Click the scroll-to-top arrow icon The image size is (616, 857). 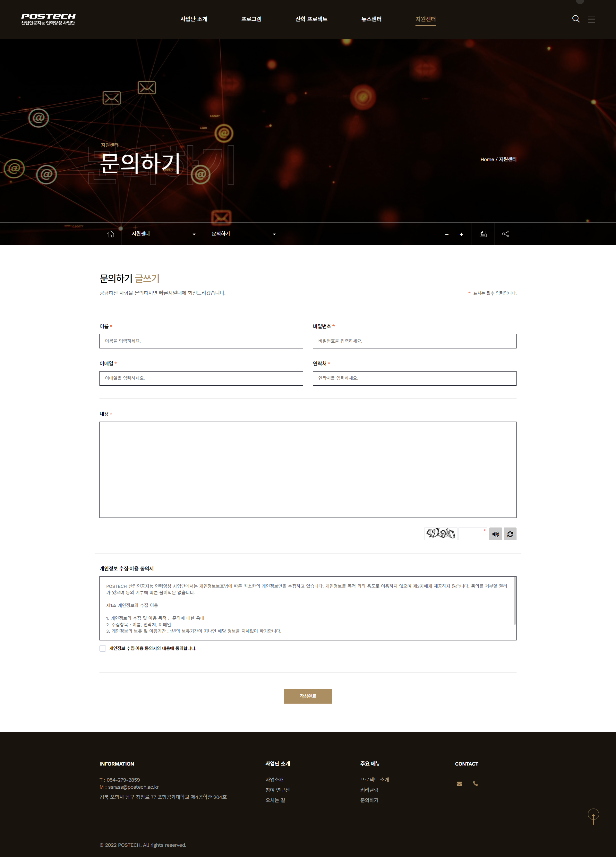click(593, 817)
